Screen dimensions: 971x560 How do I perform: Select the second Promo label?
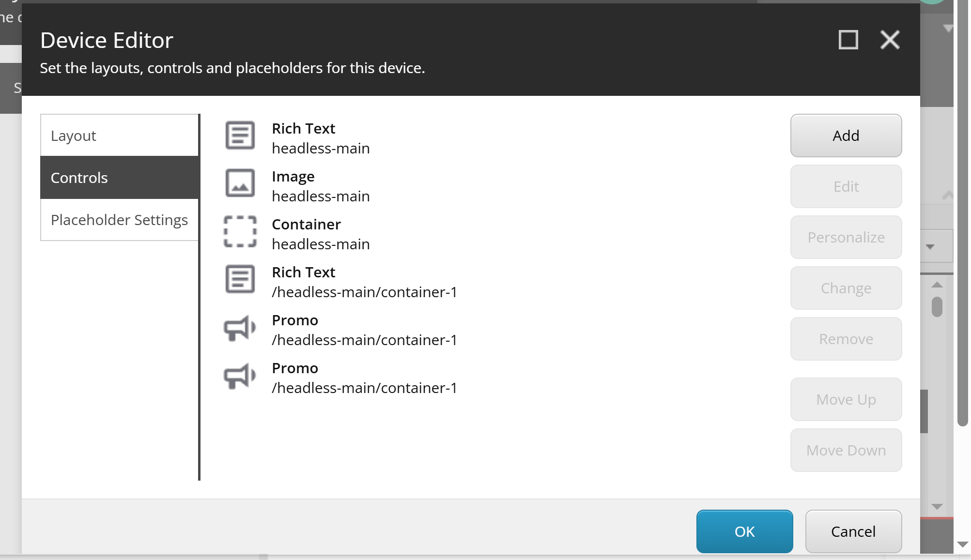pyautogui.click(x=295, y=368)
